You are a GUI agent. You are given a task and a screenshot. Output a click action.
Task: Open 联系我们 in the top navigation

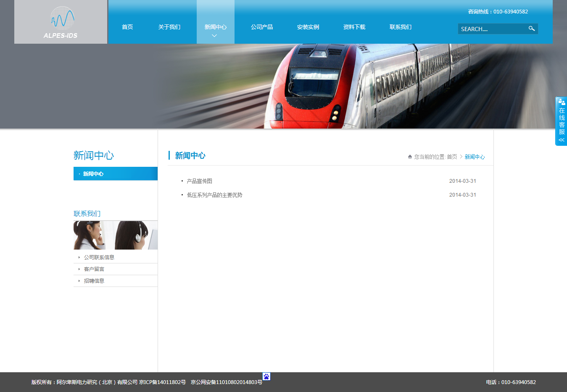tap(401, 27)
